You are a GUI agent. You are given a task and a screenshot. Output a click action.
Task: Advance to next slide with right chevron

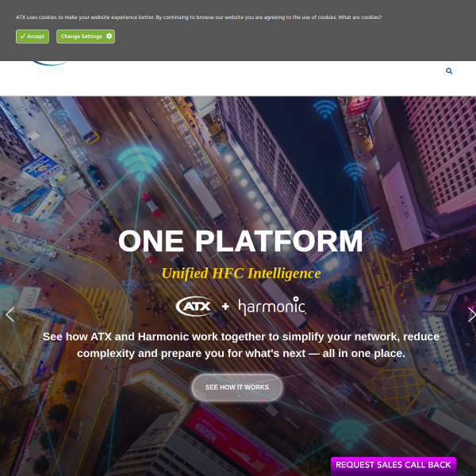(x=471, y=314)
